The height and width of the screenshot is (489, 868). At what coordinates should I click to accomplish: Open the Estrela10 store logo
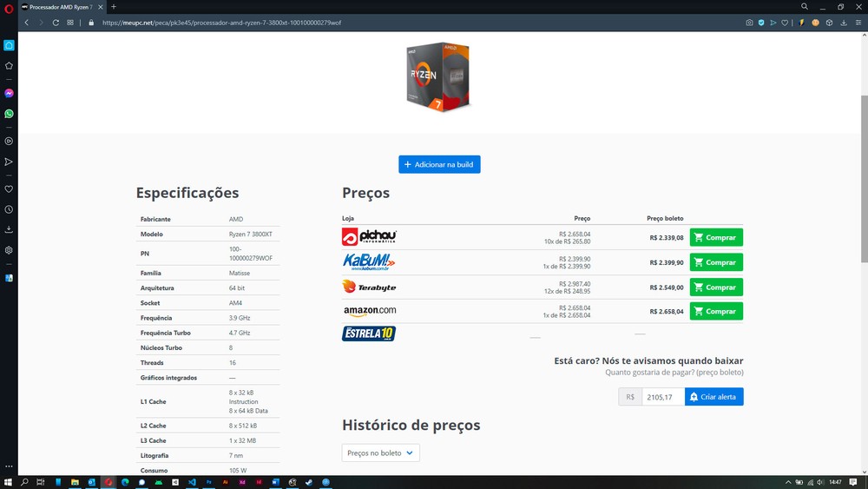coord(369,334)
